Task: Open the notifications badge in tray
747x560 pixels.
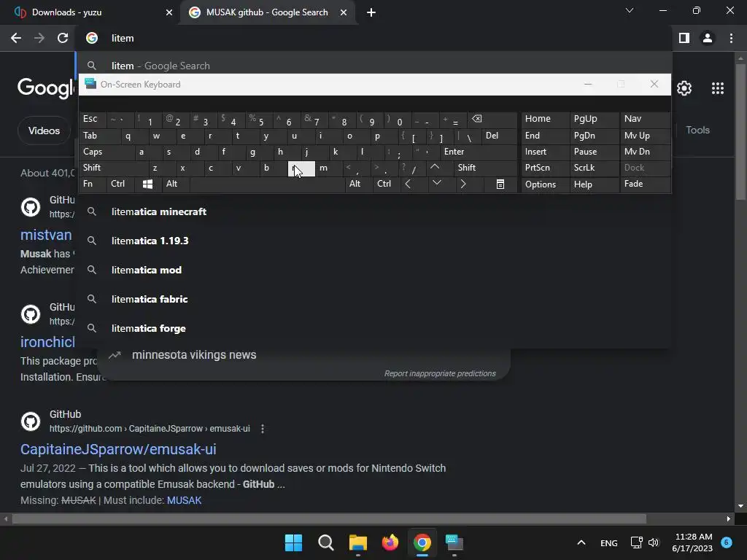Action: [726, 542]
